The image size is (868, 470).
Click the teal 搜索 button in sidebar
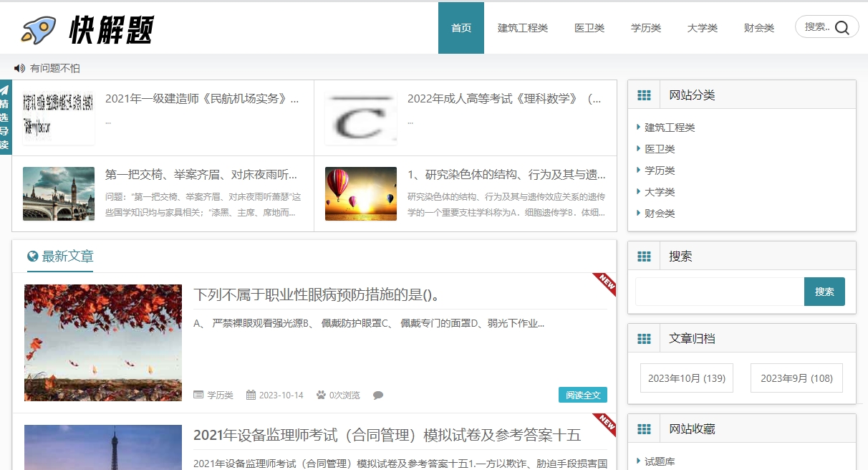pos(824,292)
